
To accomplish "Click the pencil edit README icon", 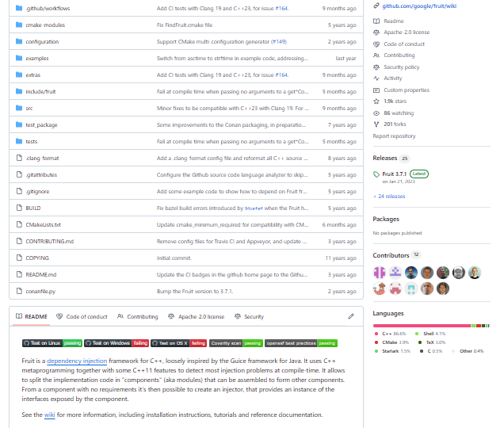I will pos(351,317).
